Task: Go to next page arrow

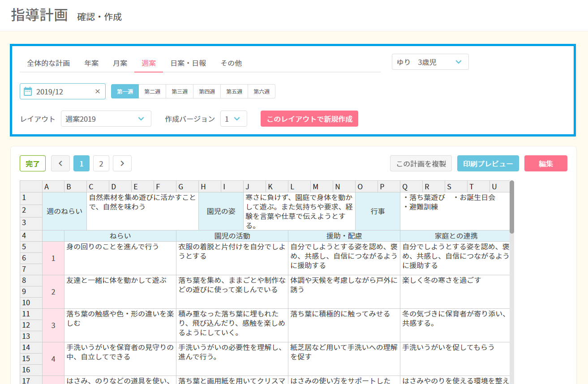Action: [x=122, y=164]
